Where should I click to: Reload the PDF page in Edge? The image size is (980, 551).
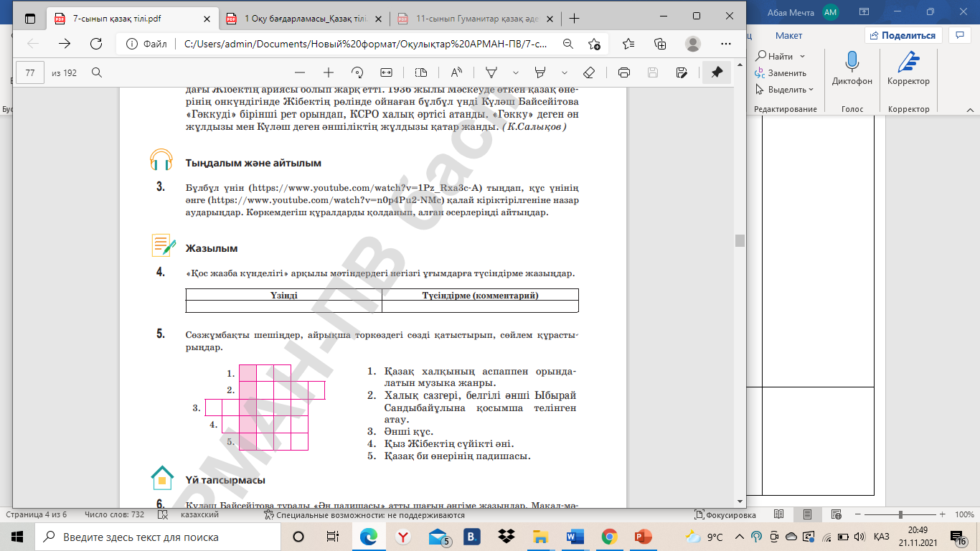click(95, 44)
